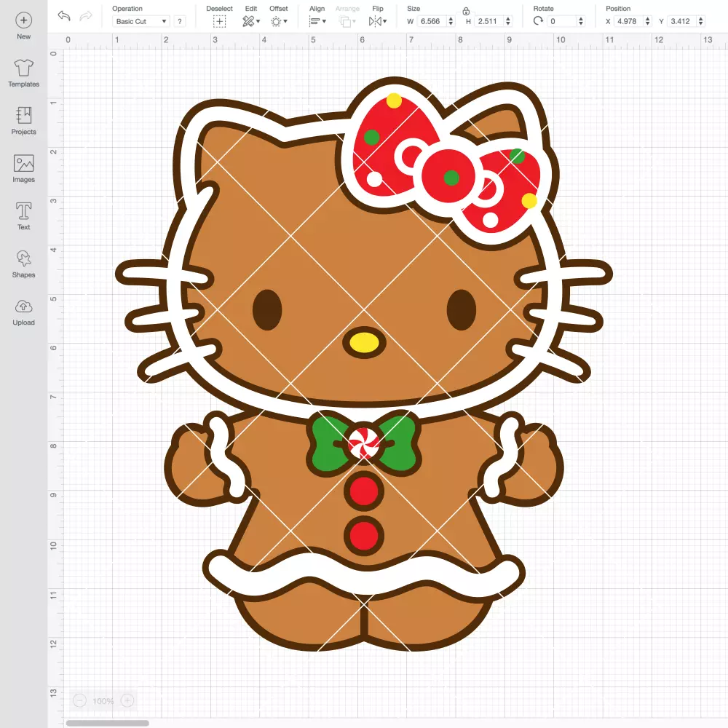Select the red hair bow on the canvas
The image size is (728, 728).
point(446,162)
